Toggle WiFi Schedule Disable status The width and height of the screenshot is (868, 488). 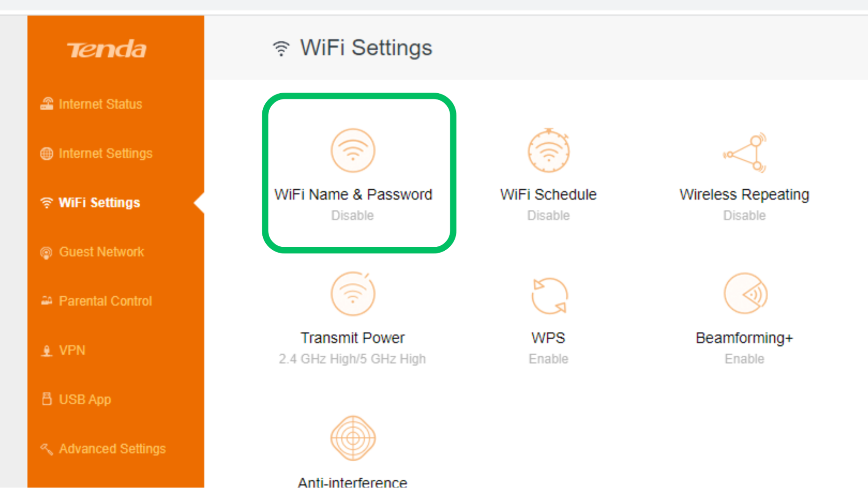547,173
